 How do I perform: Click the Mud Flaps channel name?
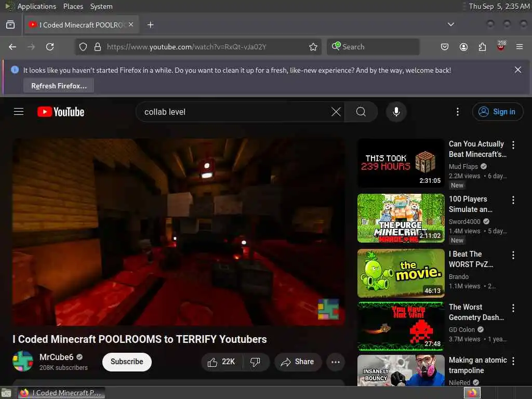click(463, 167)
